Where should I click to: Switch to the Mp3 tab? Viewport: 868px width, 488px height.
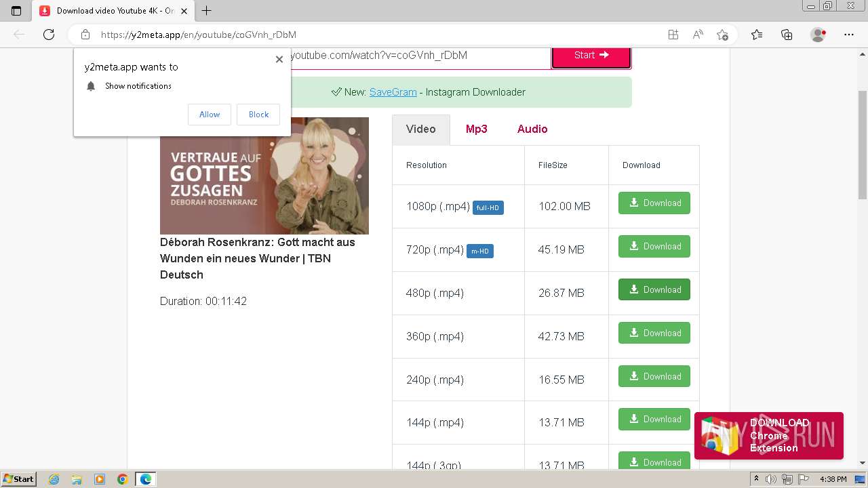(477, 129)
